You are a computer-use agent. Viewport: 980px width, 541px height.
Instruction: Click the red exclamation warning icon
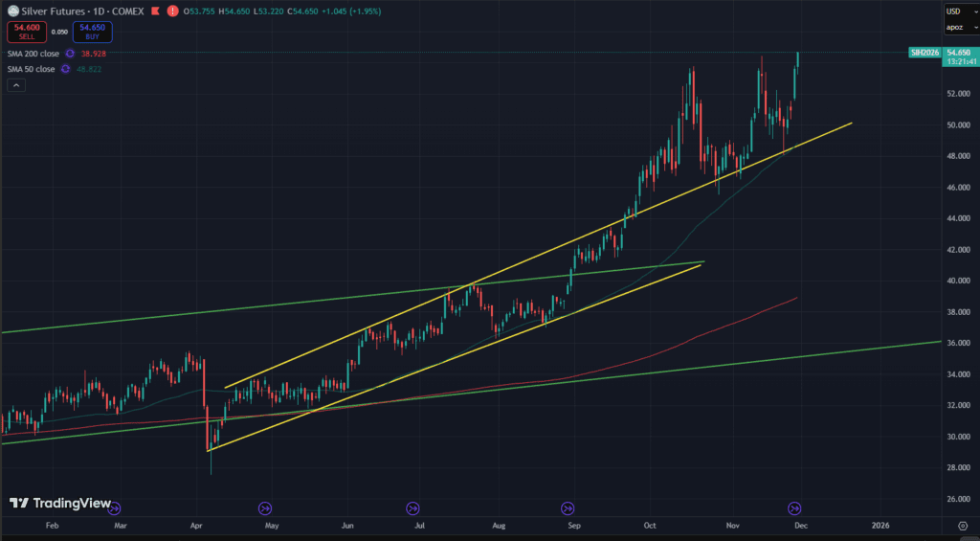(x=172, y=11)
